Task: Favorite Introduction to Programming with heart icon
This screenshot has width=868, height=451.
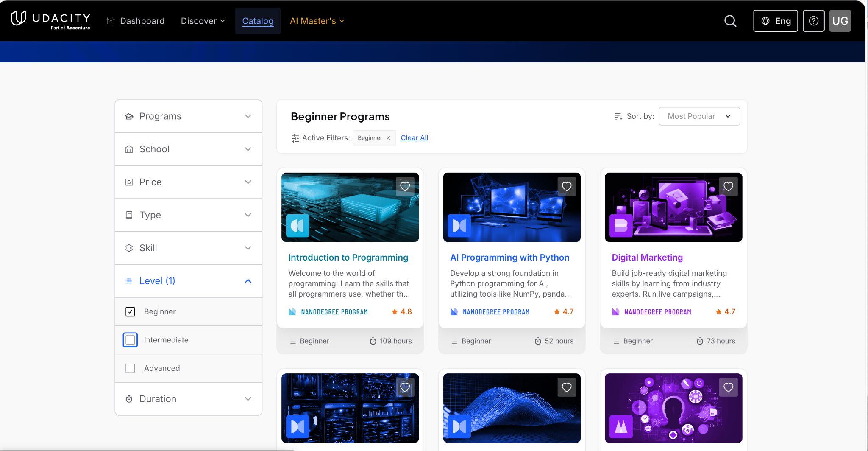Action: click(405, 186)
